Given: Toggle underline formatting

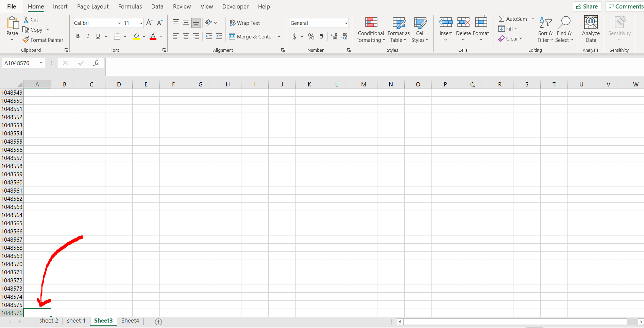Looking at the screenshot, I should [98, 36].
